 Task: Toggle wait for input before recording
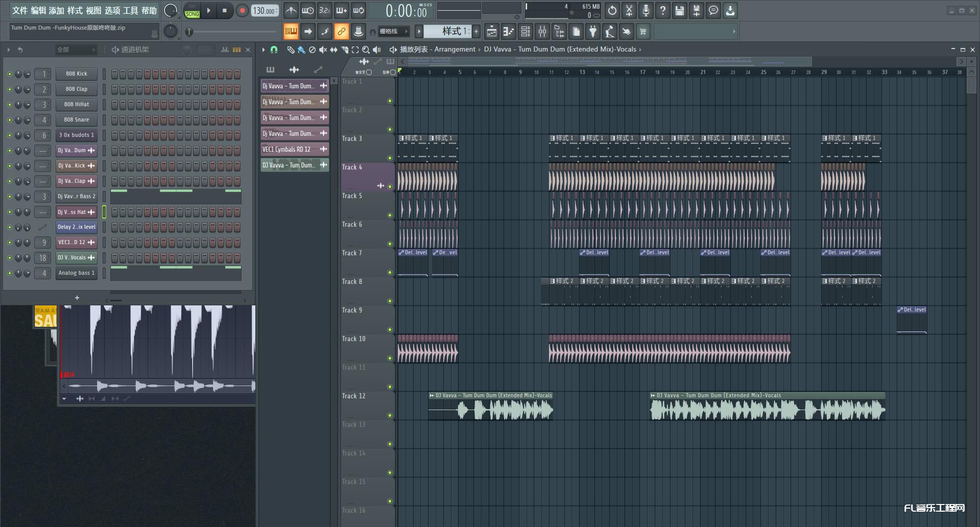tap(308, 10)
